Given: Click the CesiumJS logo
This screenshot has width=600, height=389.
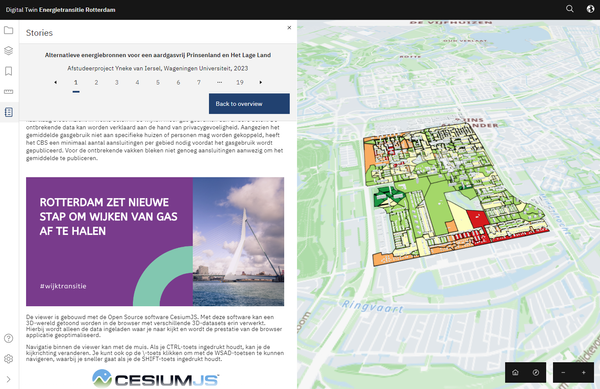Looking at the screenshot, I should pyautogui.click(x=155, y=379).
